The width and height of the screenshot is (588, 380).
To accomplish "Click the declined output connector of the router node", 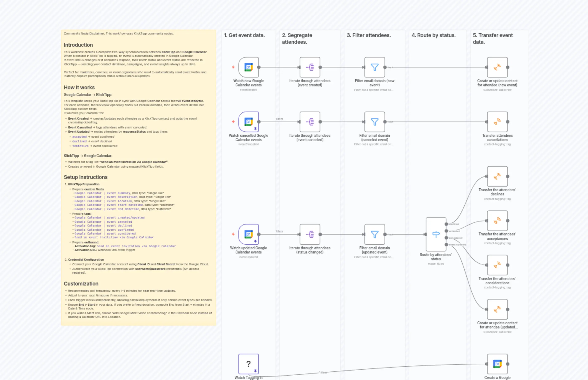I will coord(446,224).
